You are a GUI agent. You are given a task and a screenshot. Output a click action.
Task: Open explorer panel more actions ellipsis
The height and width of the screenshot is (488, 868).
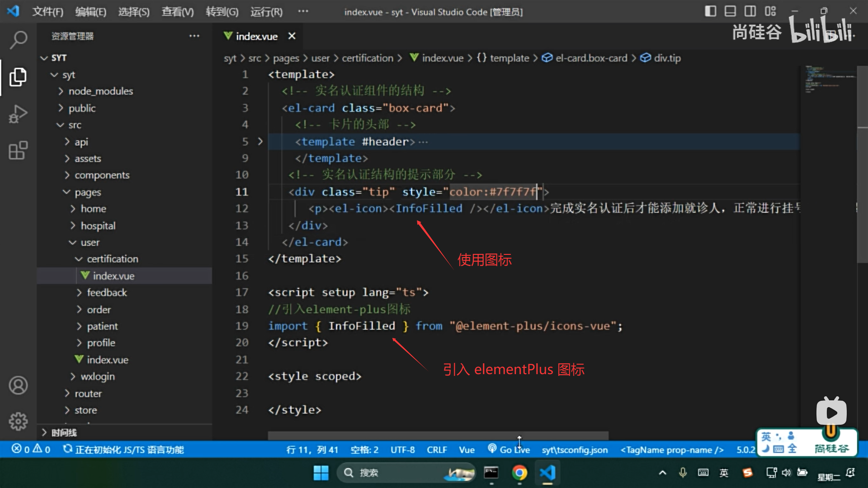(194, 36)
